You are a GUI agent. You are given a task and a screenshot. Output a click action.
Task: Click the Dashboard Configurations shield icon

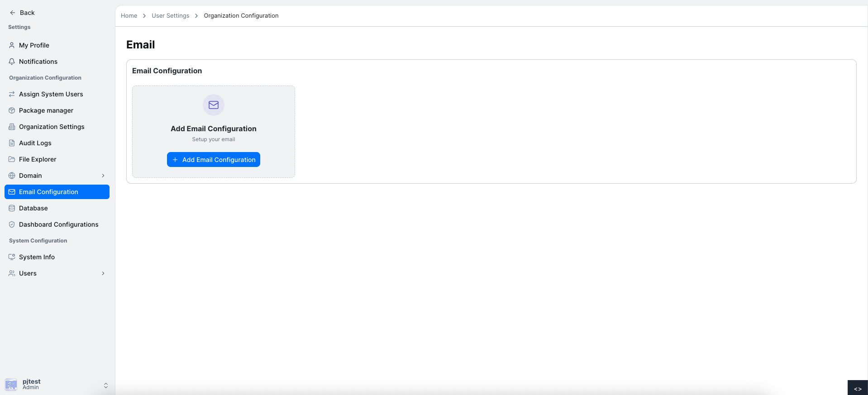click(12, 224)
